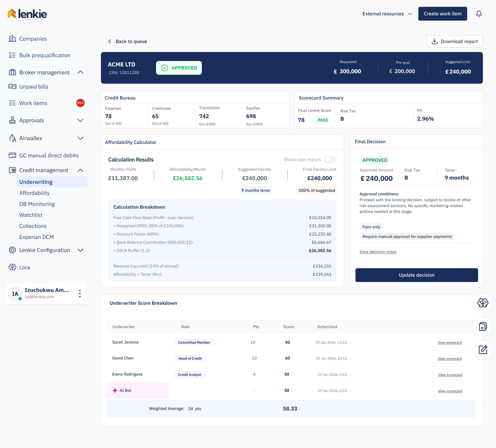Click the Approvals stamp icon
Viewport: 496px width, 448px height.
(x=12, y=120)
